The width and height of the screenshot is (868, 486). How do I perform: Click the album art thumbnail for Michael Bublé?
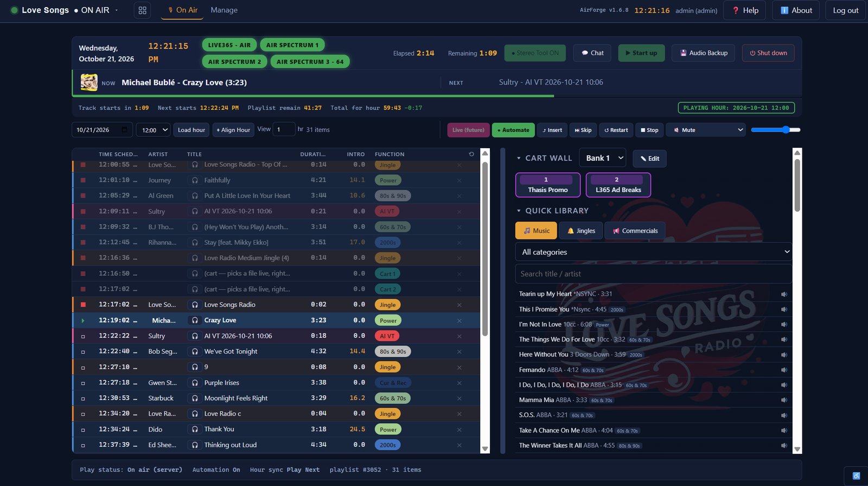click(89, 83)
